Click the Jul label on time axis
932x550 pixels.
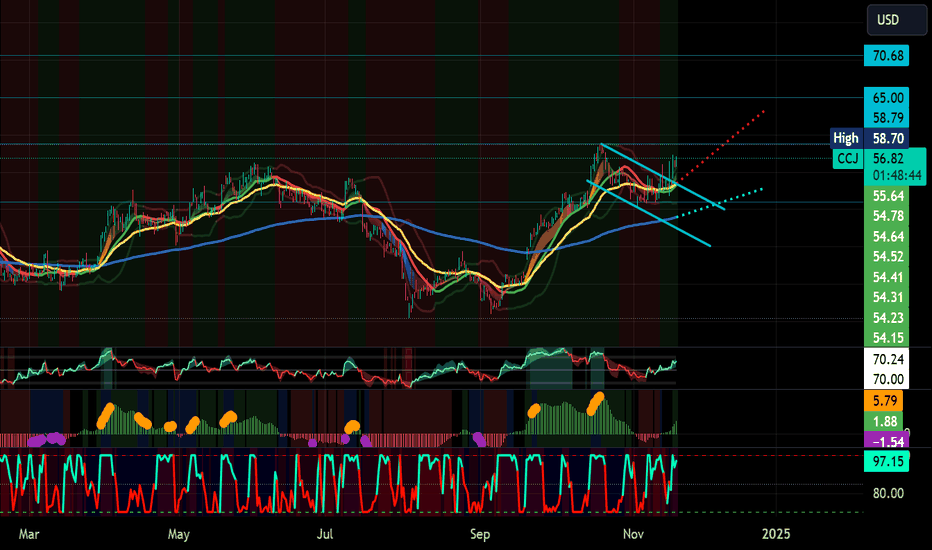[325, 534]
